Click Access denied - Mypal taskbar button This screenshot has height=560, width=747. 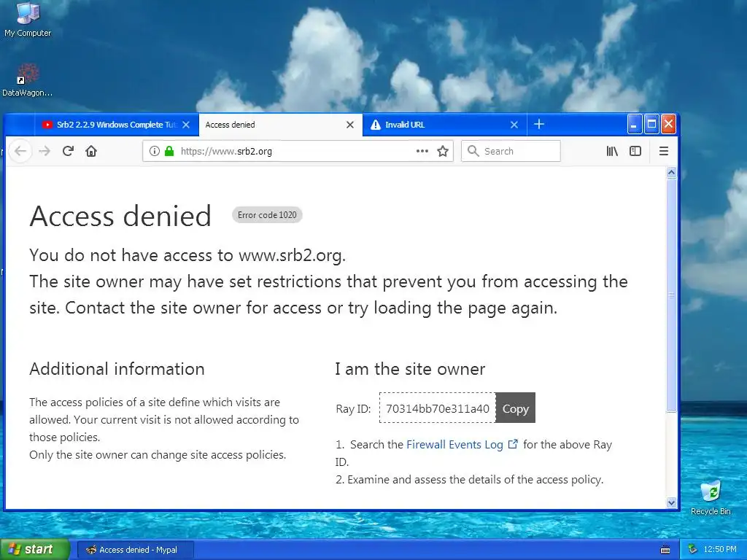135,550
